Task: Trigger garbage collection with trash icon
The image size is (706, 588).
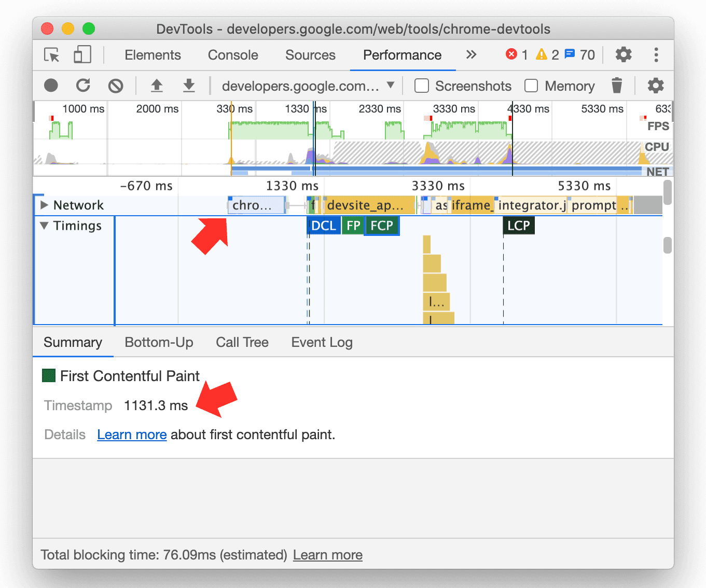Action: pos(617,86)
